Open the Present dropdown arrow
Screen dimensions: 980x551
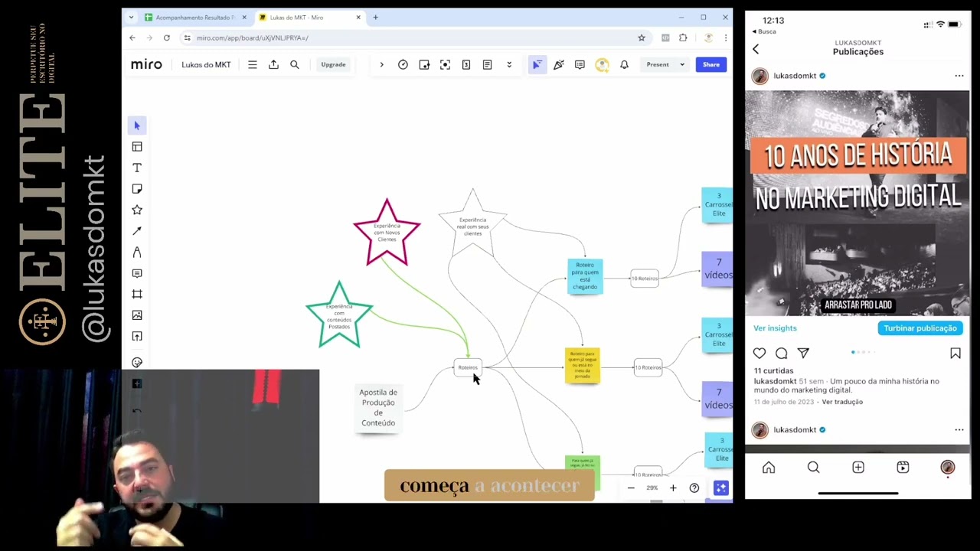click(x=682, y=65)
